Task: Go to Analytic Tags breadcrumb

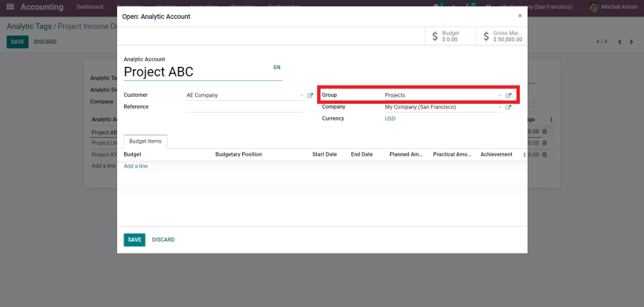Action: [29, 26]
